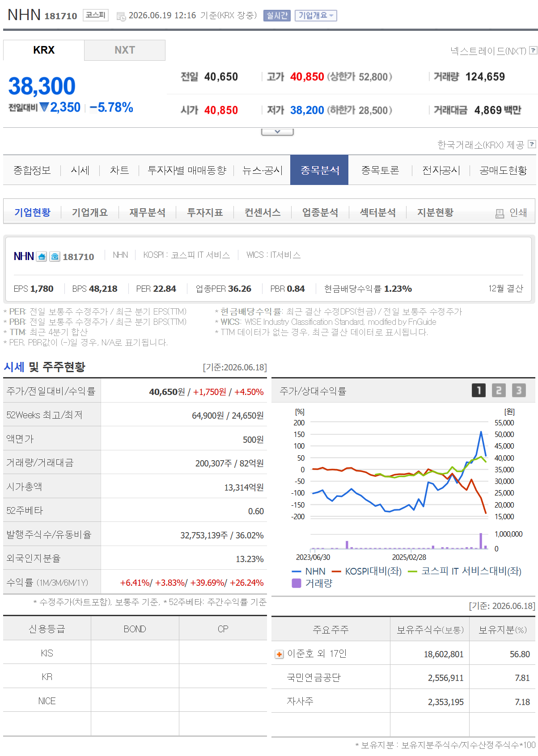
Task: Open the 전자공시 tab
Action: (441, 170)
